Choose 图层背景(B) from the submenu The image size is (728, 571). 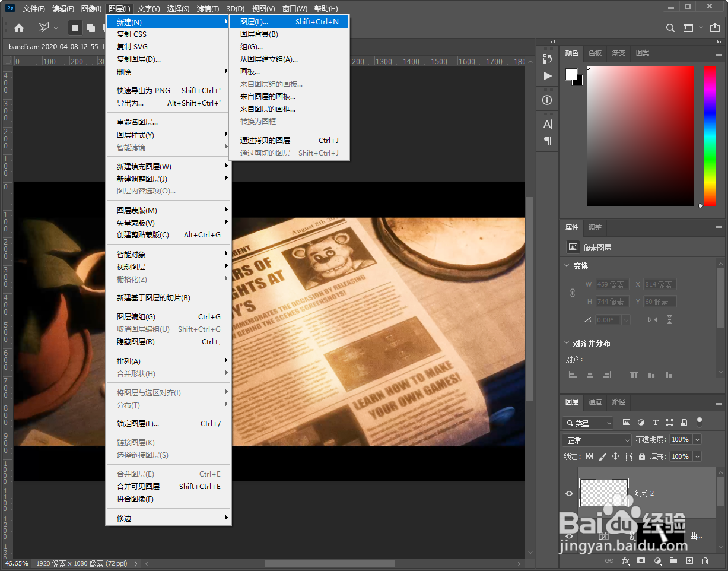point(290,34)
